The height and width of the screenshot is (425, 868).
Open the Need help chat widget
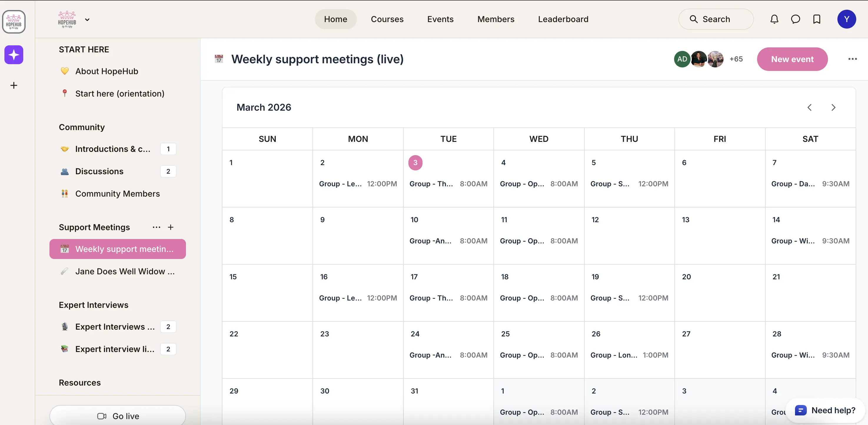(x=824, y=410)
